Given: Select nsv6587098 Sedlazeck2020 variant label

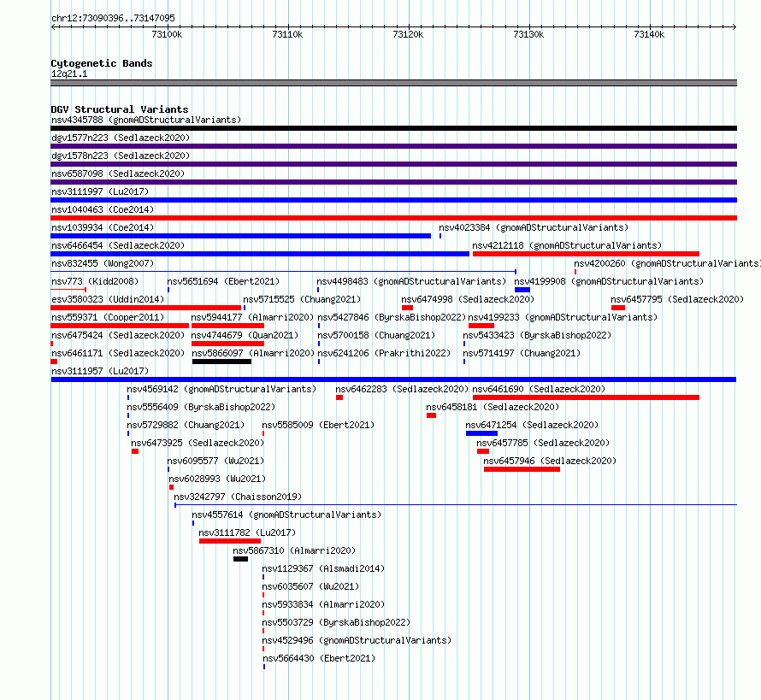Looking at the screenshot, I should (x=118, y=174).
